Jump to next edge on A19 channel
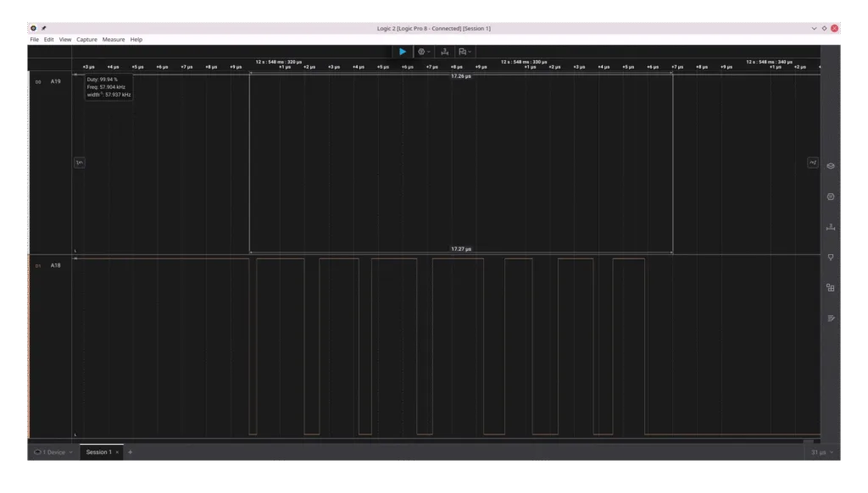868x493 pixels. 813,162
